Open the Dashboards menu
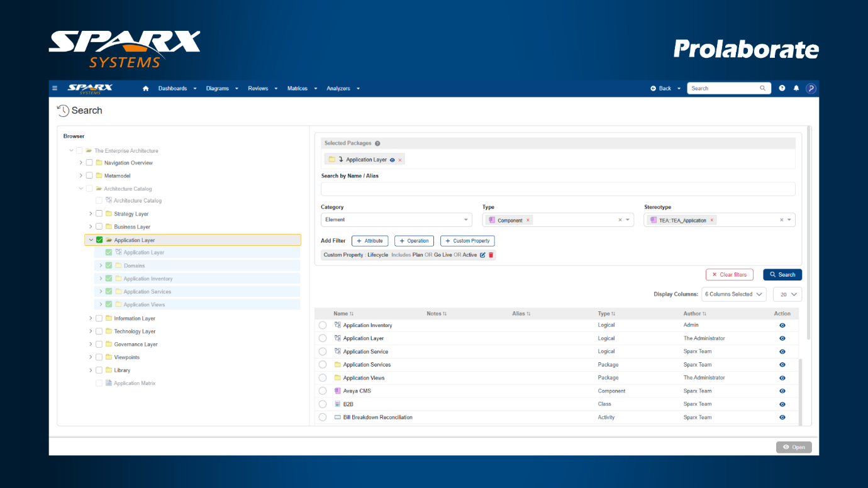The image size is (868, 488). (x=177, y=89)
